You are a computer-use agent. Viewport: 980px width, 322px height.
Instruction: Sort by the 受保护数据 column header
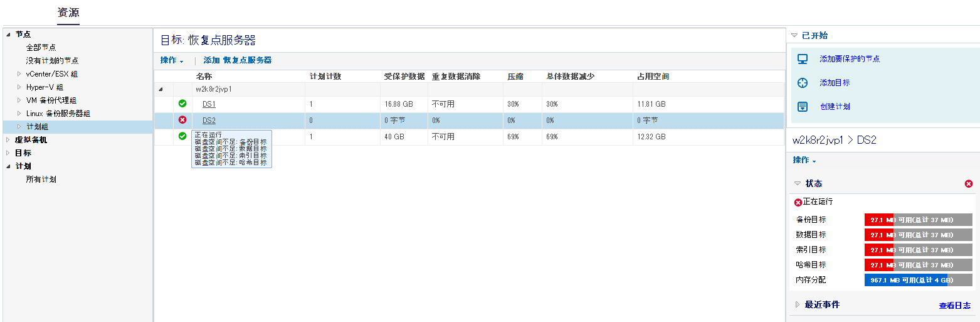point(404,77)
